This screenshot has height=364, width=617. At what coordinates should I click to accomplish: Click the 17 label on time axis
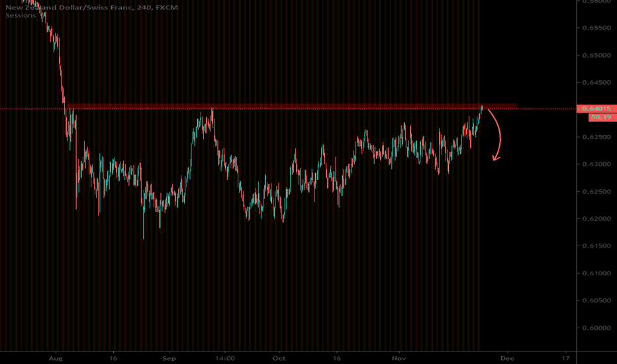(565, 359)
